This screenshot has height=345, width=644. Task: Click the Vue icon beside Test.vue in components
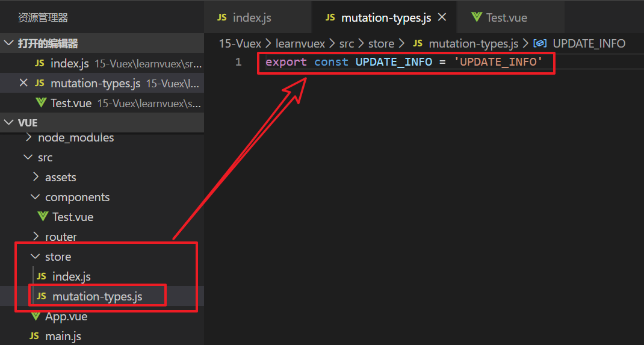[x=43, y=216]
